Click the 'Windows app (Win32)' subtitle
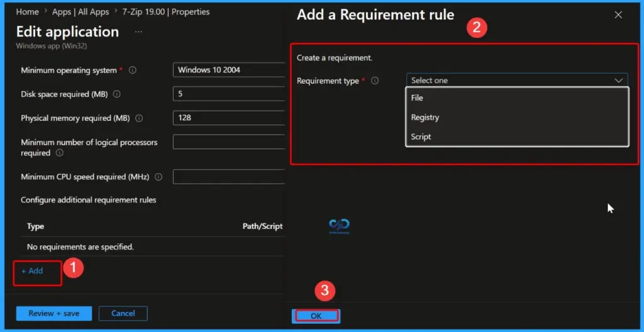The width and height of the screenshot is (644, 332). 52,46
